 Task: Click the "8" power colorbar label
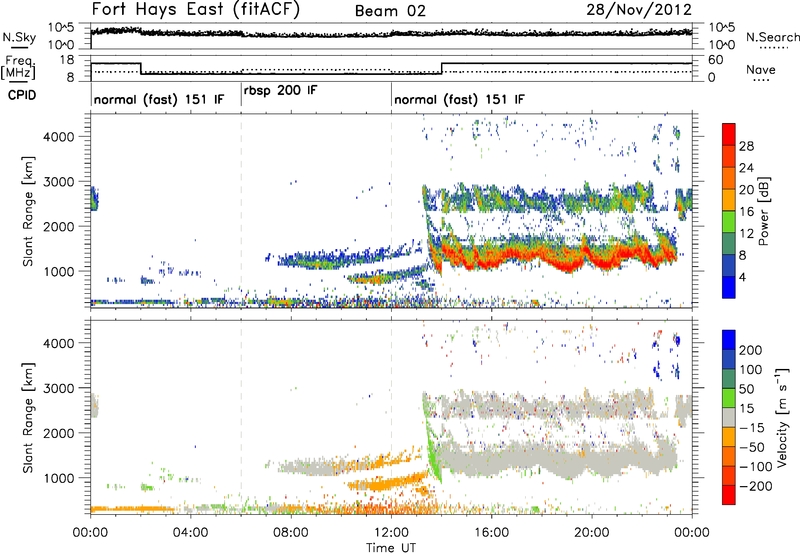coord(743,255)
